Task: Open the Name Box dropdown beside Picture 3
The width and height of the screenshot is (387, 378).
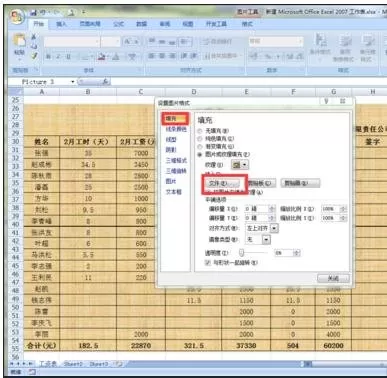Action: 73,82
